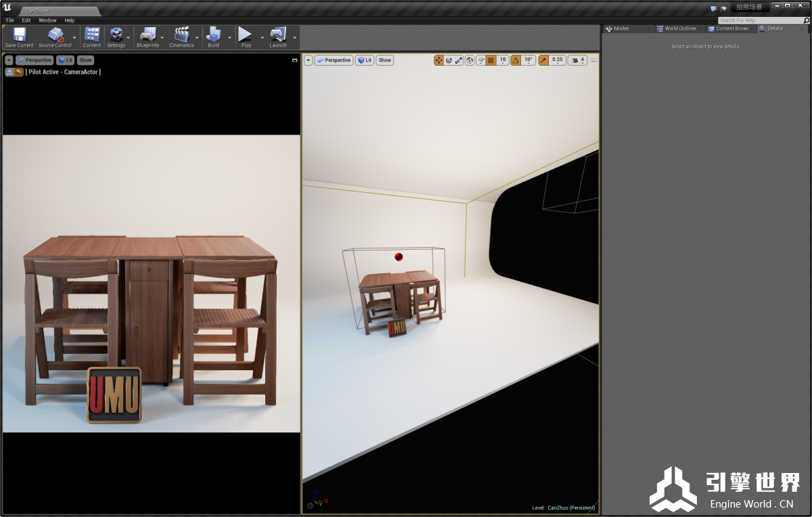Click the Show button in left viewport
This screenshot has height=517, width=812.
click(85, 60)
